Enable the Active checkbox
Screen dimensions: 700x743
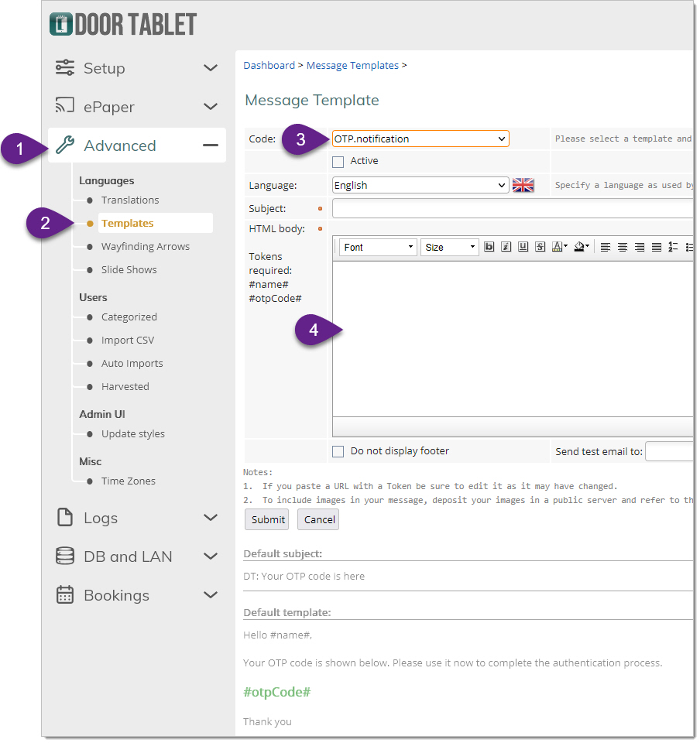338,162
